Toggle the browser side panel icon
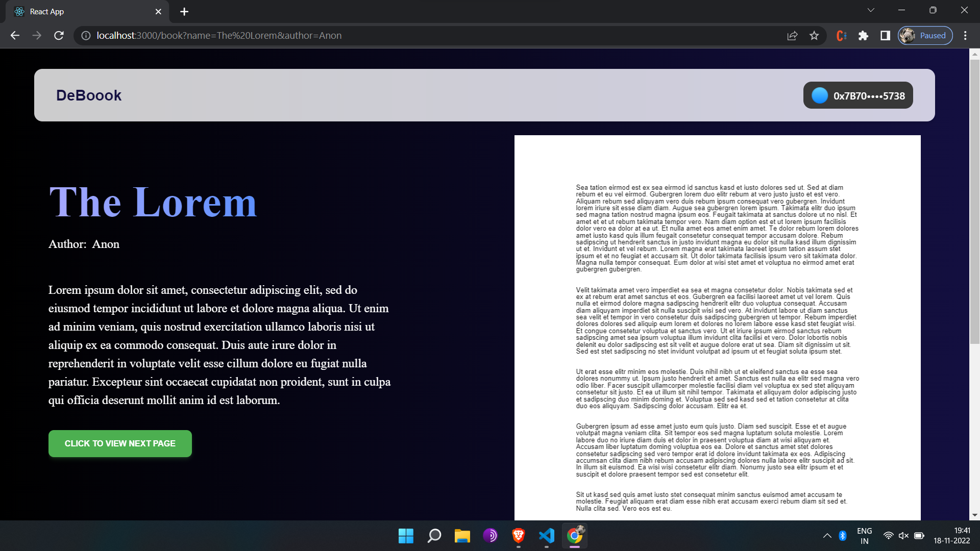Viewport: 980px width, 551px height. tap(885, 36)
